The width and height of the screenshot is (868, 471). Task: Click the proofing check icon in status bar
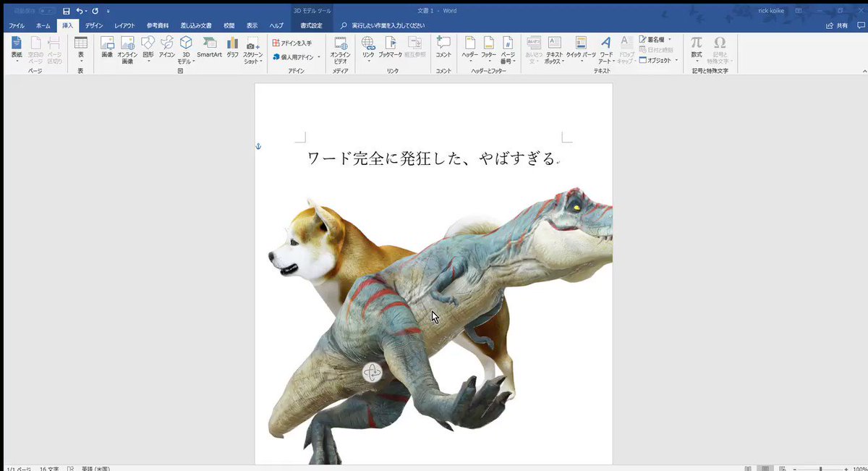click(x=72, y=468)
